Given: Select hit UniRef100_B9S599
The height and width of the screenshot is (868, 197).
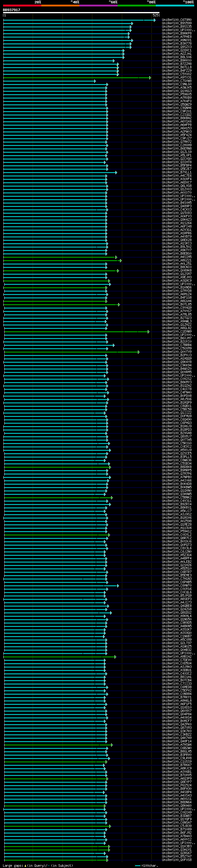Looking at the screenshot, I should coord(177,23).
